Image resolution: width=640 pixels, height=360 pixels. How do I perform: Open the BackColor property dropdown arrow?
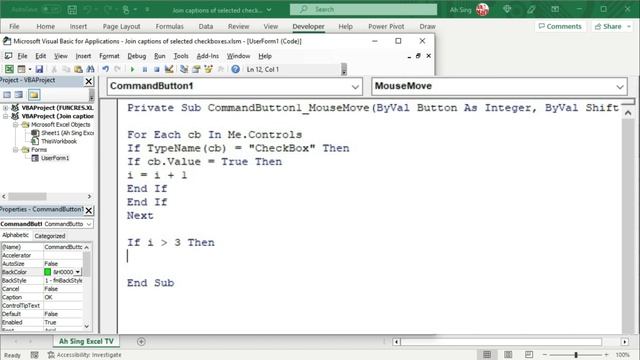pos(78,272)
